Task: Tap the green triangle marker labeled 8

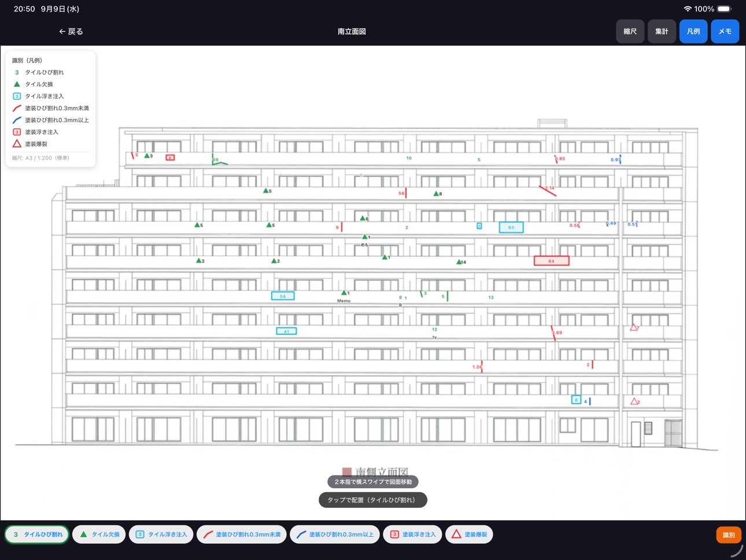Action: [x=438, y=194]
